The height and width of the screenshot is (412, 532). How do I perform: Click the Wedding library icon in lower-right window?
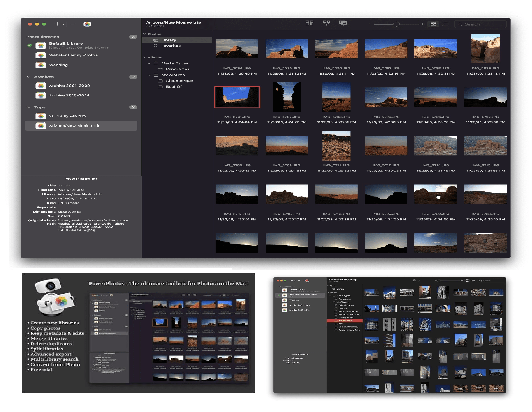coord(284,300)
